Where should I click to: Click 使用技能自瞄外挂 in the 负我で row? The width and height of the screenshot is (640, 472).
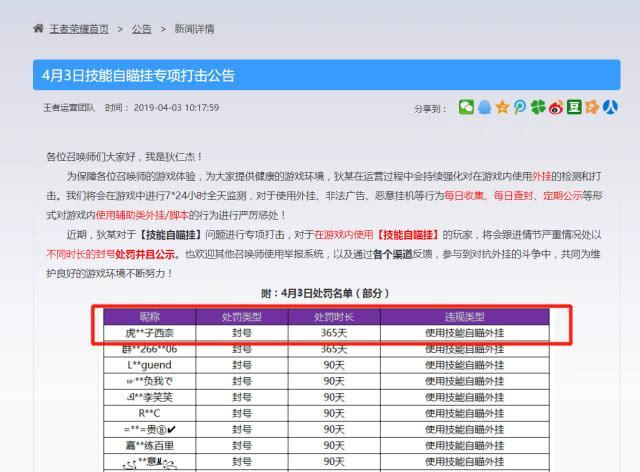coord(465,381)
